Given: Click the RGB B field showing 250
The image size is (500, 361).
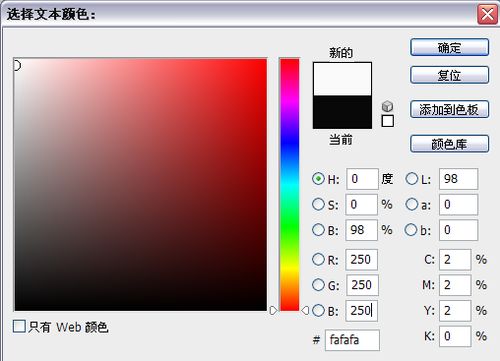Looking at the screenshot, I should [x=362, y=311].
